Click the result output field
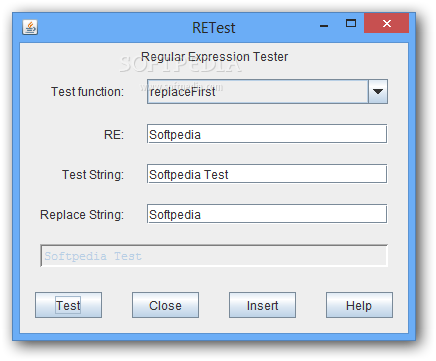 214,256
